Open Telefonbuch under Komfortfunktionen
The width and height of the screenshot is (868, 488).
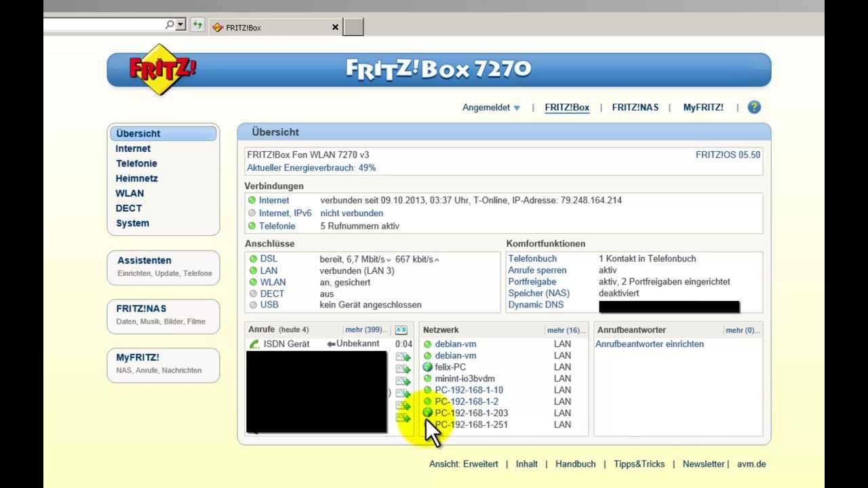(532, 258)
